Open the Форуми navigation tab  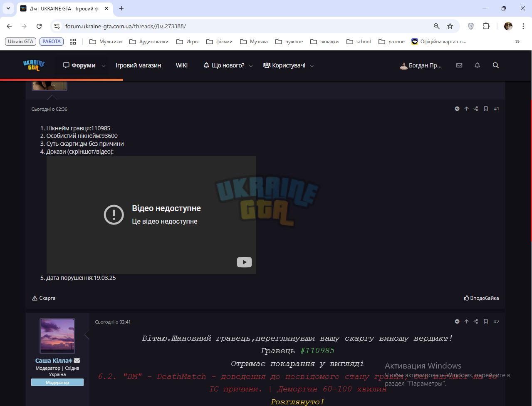click(79, 65)
